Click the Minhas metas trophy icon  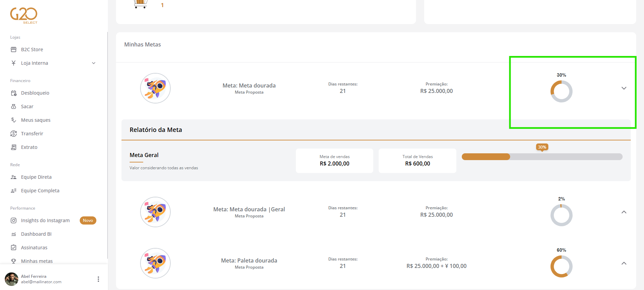coord(14,261)
